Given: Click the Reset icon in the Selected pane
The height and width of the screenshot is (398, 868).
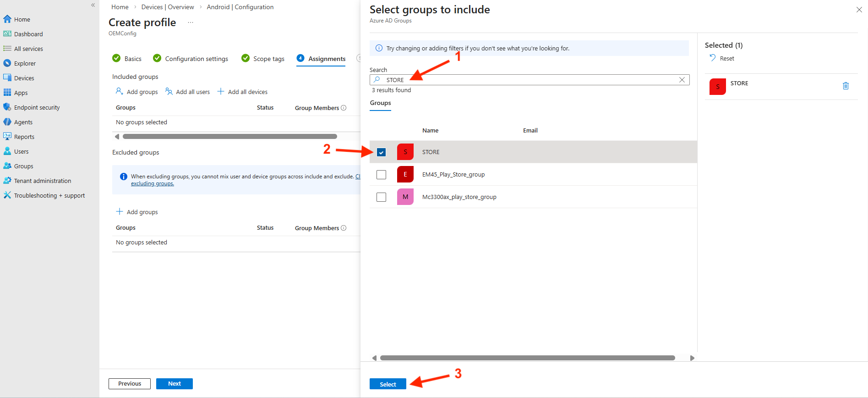Looking at the screenshot, I should (x=712, y=58).
